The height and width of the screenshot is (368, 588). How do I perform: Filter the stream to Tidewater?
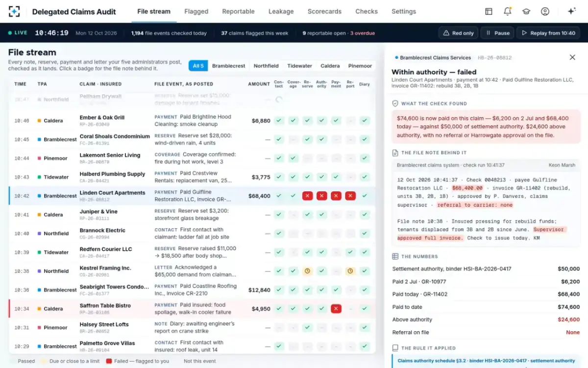(299, 66)
